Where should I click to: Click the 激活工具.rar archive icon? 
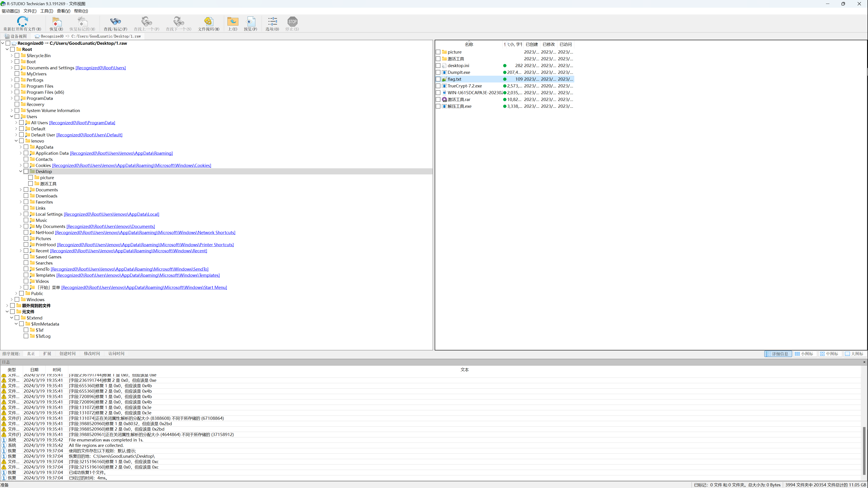point(444,99)
